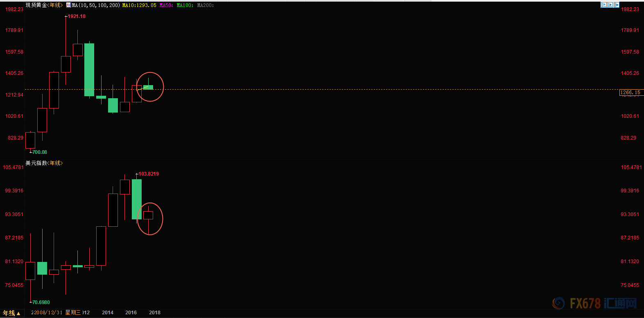Image resolution: width=644 pixels, height=318 pixels.
Task: Click the magenta MA50 label
Action: (166, 5)
